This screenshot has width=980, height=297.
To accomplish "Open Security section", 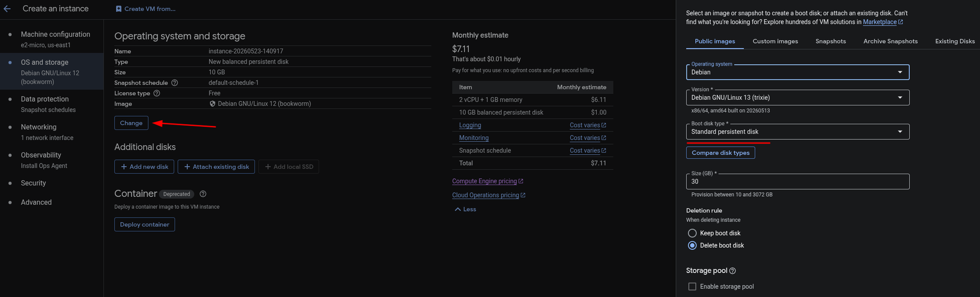I will click(x=52, y=183).
